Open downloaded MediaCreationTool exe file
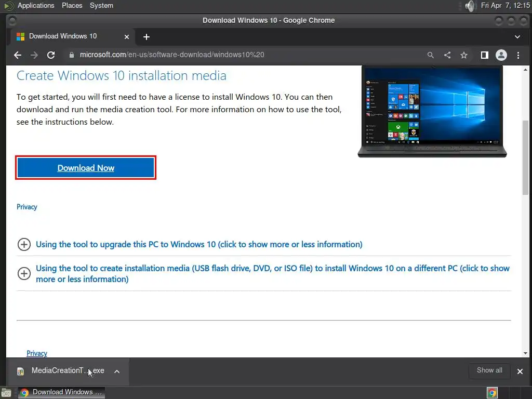 68,370
